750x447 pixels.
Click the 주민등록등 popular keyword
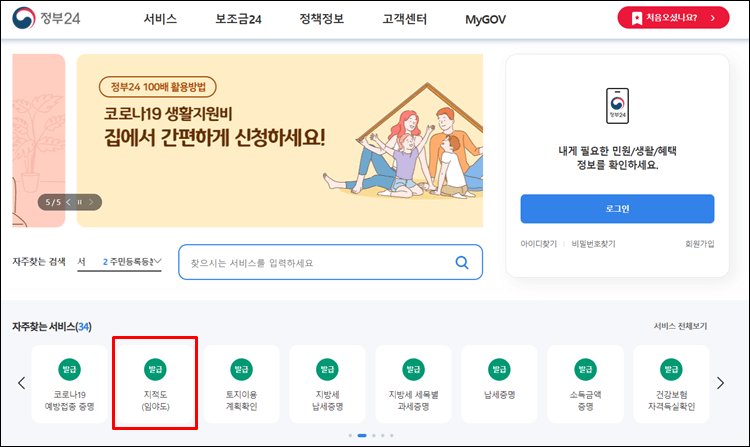pos(128,262)
